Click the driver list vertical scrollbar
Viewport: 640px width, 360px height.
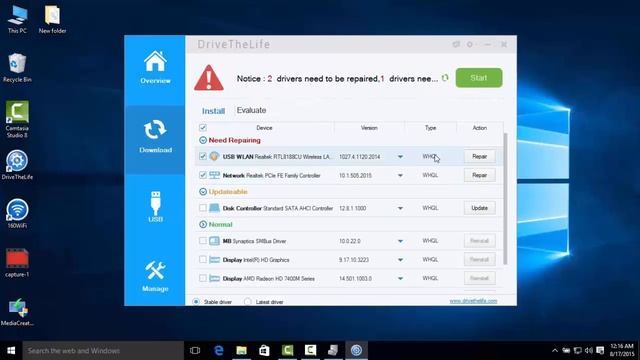505,199
